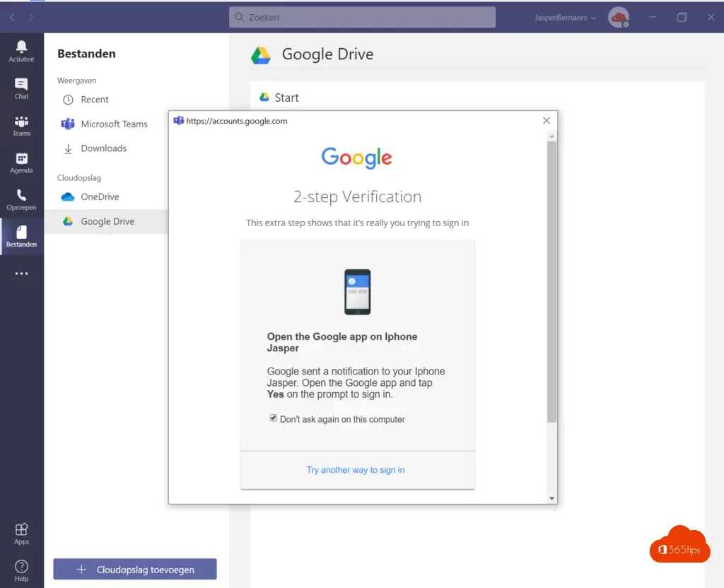The height and width of the screenshot is (588, 724).
Task: Restore down the Teams window
Action: (x=682, y=18)
